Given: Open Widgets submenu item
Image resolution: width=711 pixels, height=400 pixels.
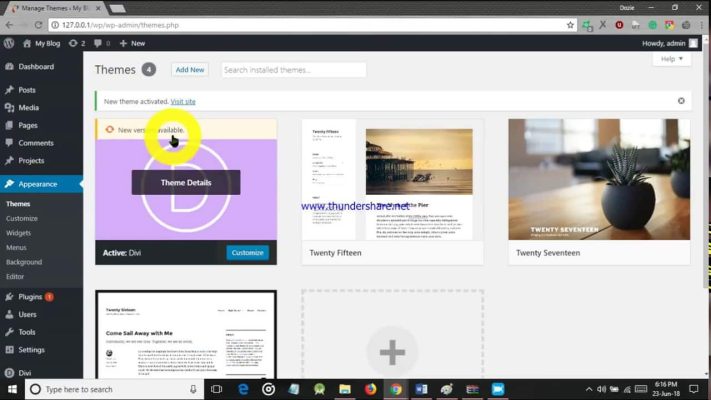Looking at the screenshot, I should 19,233.
